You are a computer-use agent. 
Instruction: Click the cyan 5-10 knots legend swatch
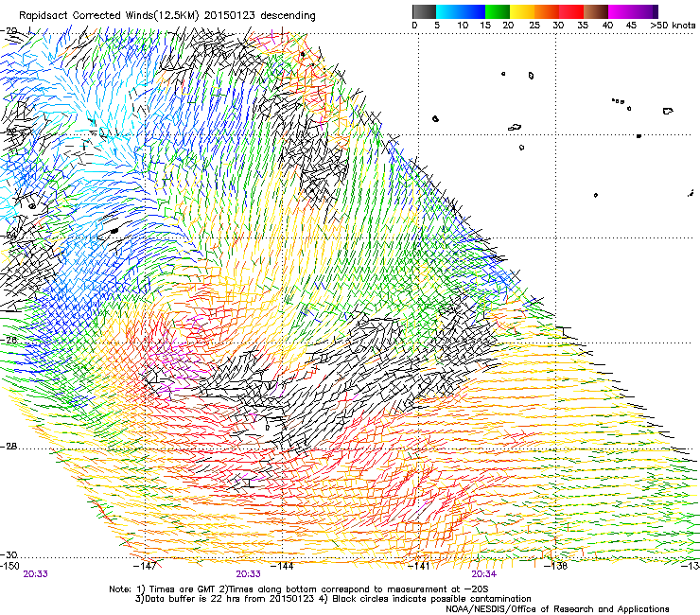click(447, 11)
